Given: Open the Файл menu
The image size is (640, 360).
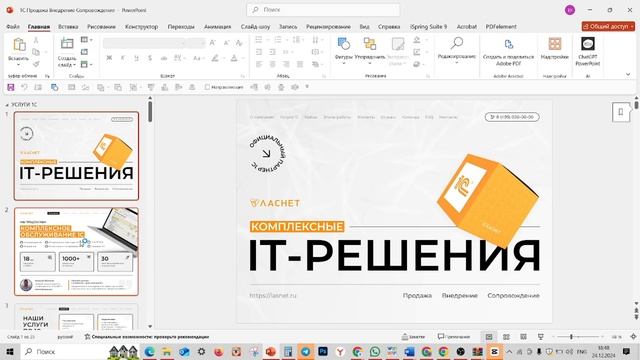Looking at the screenshot, I should (13, 27).
